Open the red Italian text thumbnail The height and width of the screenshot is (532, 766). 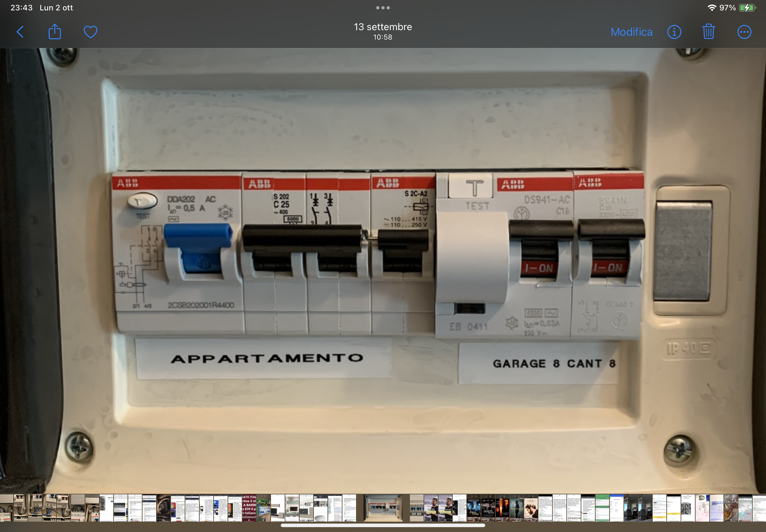pyautogui.click(x=249, y=508)
